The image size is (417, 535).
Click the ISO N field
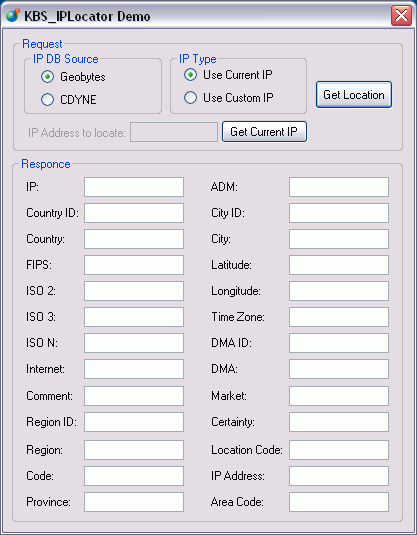134,343
